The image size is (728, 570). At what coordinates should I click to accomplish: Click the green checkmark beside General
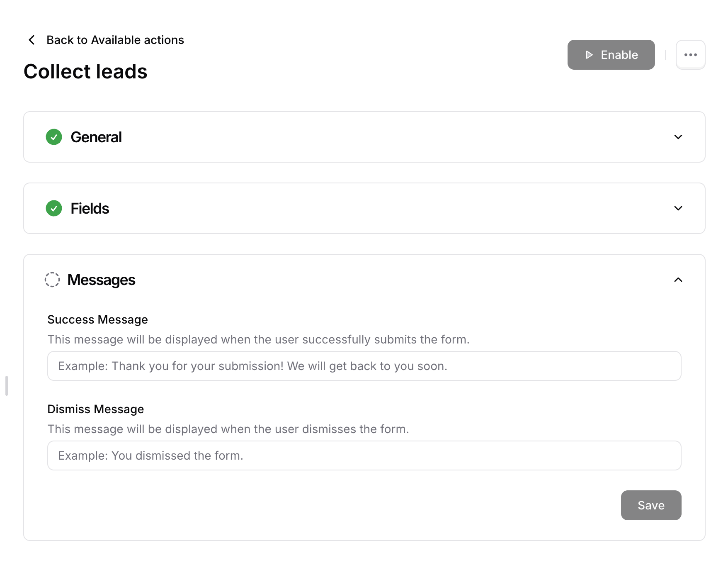point(53,137)
